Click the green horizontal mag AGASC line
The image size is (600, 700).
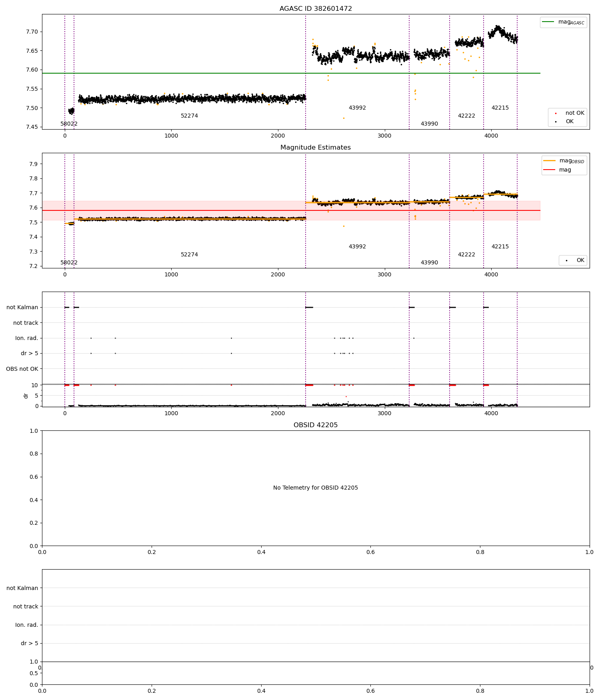click(x=291, y=73)
